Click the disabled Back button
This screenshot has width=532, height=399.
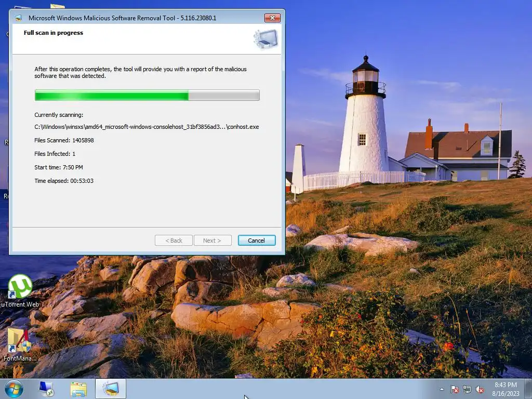[174, 240]
